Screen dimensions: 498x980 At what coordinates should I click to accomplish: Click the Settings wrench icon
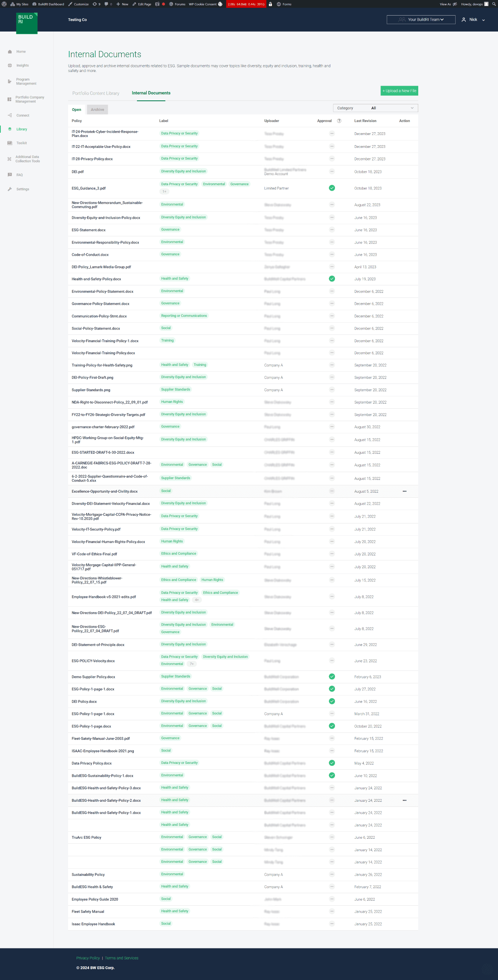10,189
